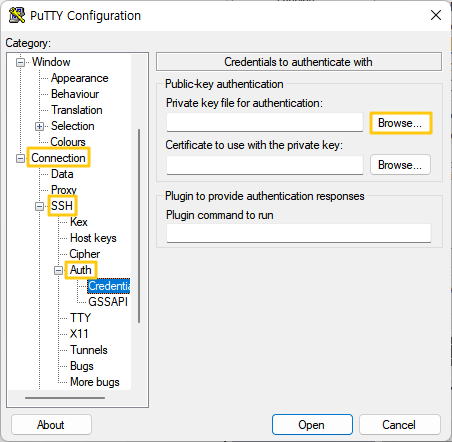The image size is (452, 442).
Task: Click 'Credentials to authenticate with' header
Action: pyautogui.click(x=299, y=62)
